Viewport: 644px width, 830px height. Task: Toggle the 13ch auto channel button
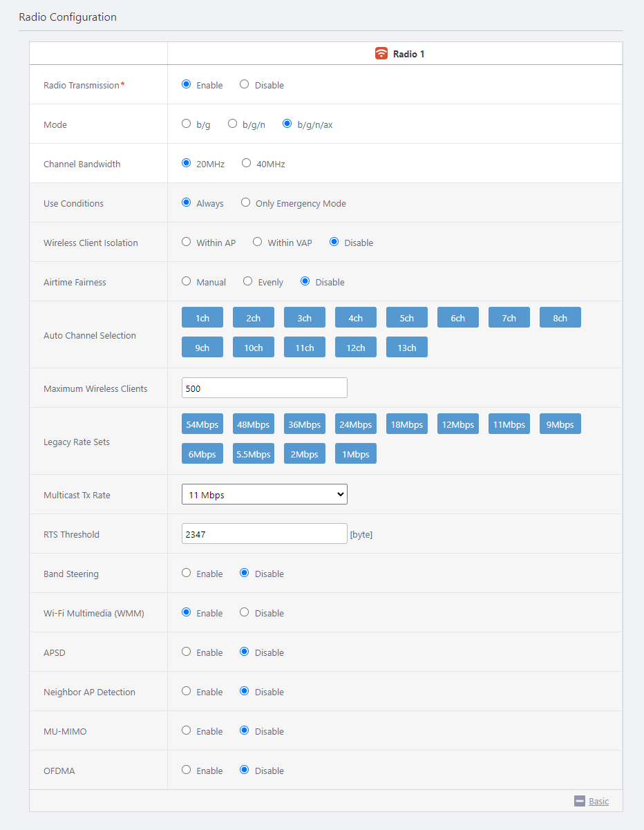(x=406, y=348)
